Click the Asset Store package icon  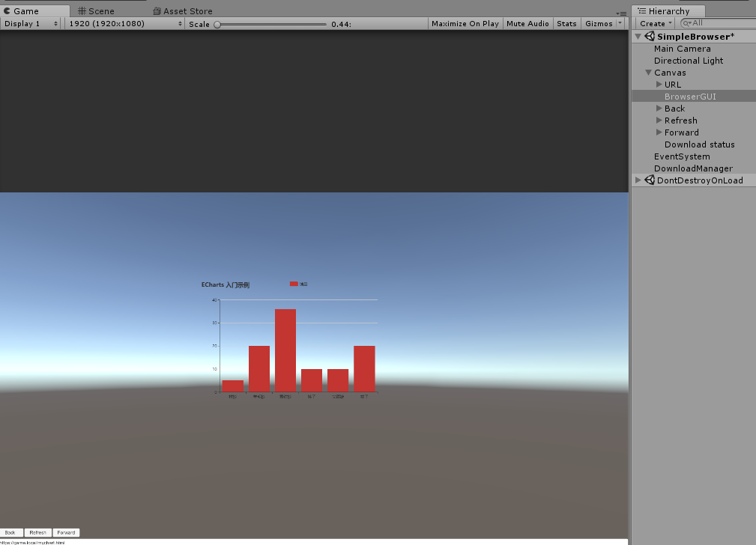click(156, 10)
